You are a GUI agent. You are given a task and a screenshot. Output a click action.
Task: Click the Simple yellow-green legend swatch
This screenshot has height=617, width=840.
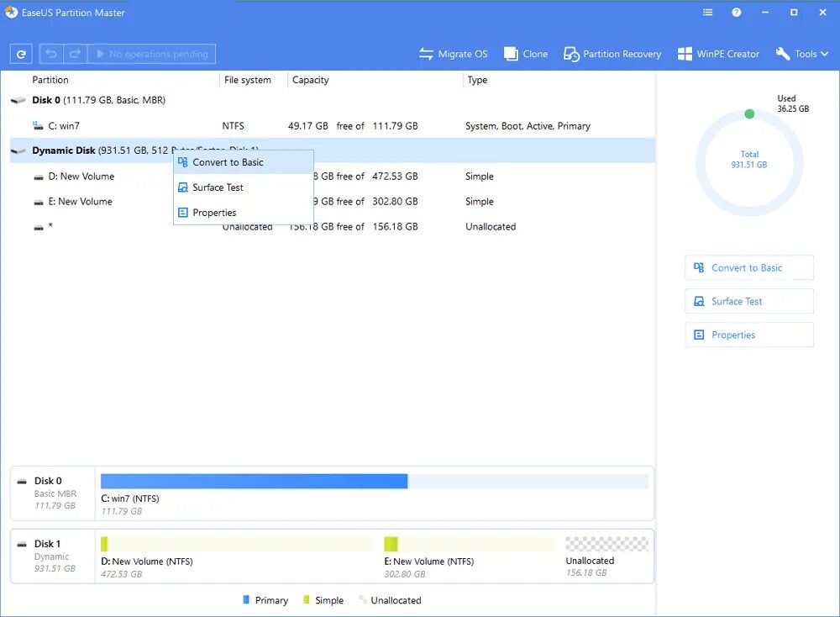306,600
